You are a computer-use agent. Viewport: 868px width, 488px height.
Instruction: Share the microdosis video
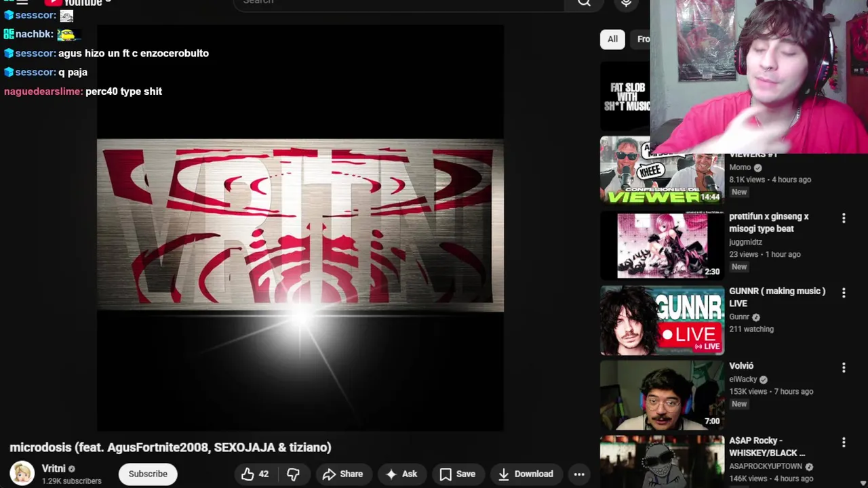click(x=342, y=474)
